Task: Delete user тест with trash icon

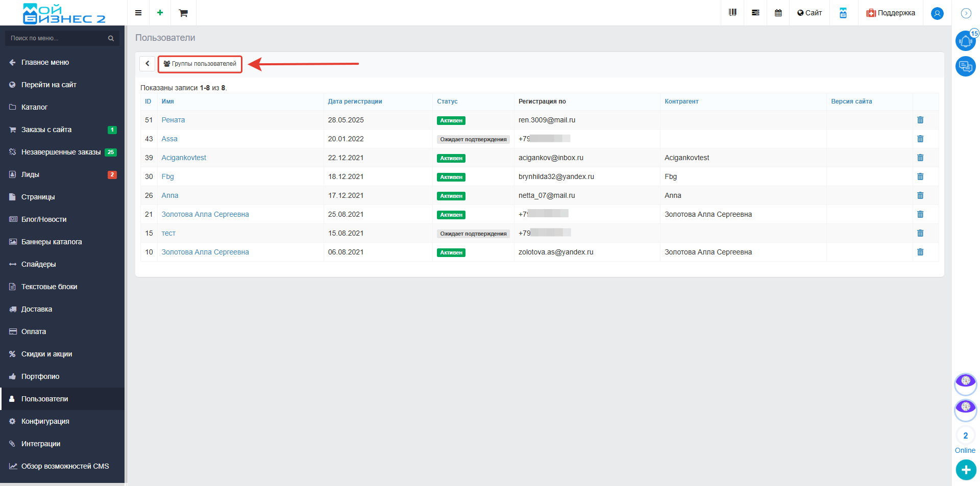Action: coord(920,233)
